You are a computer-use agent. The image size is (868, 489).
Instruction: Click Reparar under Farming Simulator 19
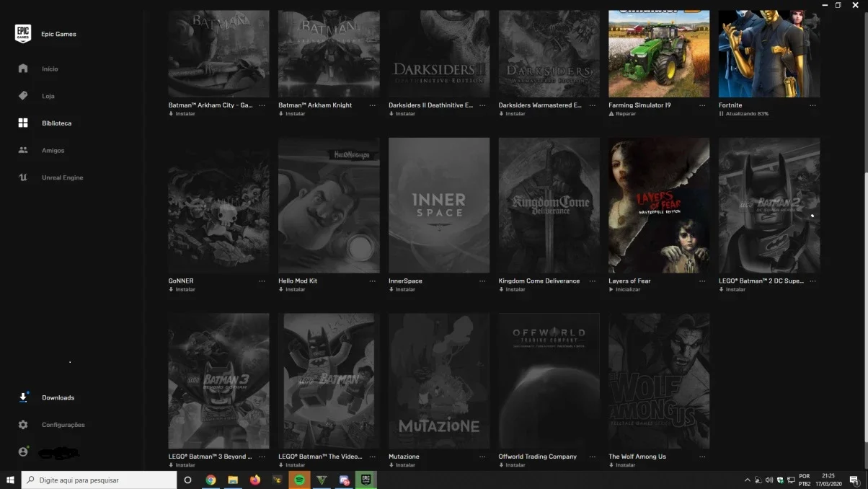point(625,114)
